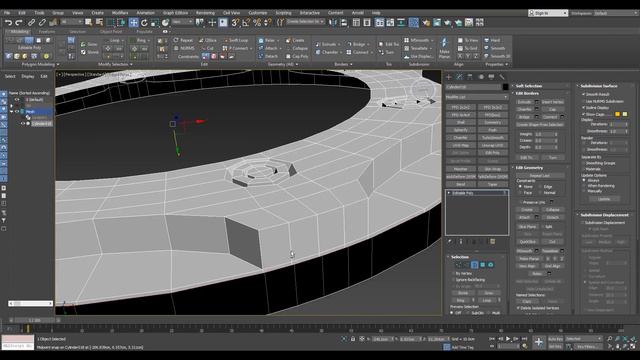
Task: Open the Modifiers menu
Action: [x=120, y=13]
